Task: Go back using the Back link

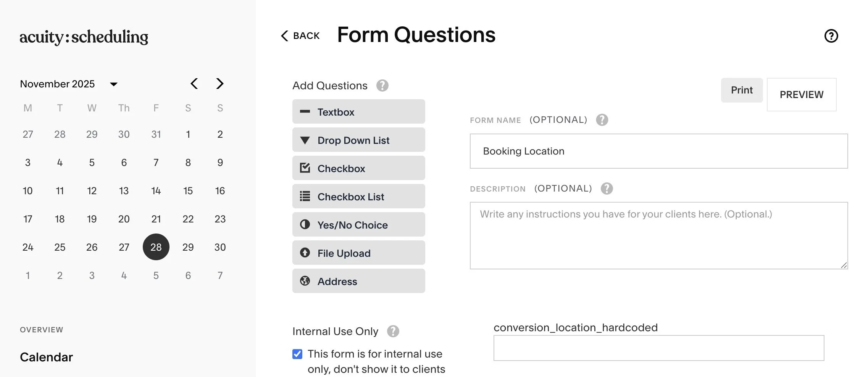Action: coord(300,36)
